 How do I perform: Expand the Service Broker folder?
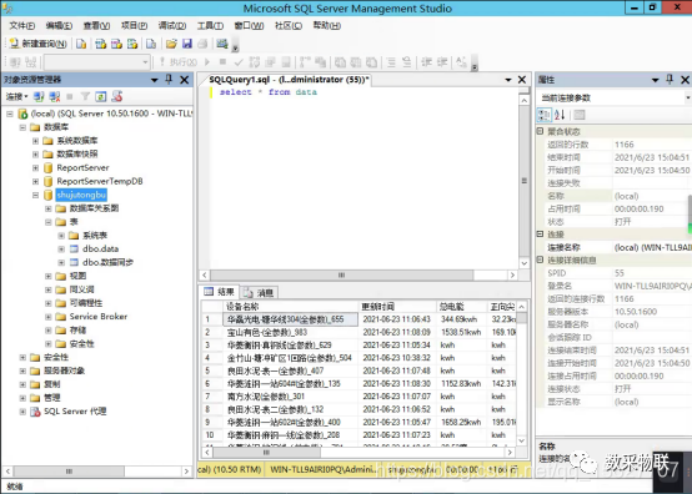[x=48, y=316]
